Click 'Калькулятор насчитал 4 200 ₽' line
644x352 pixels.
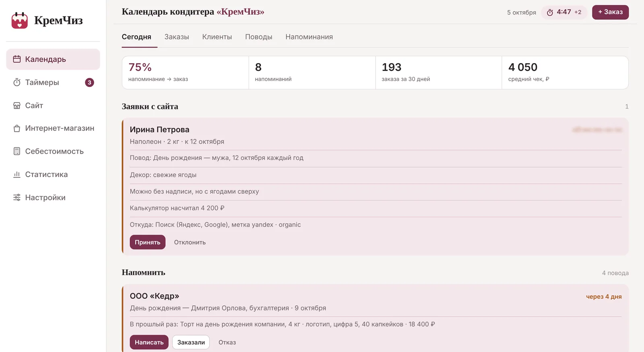[x=177, y=208]
